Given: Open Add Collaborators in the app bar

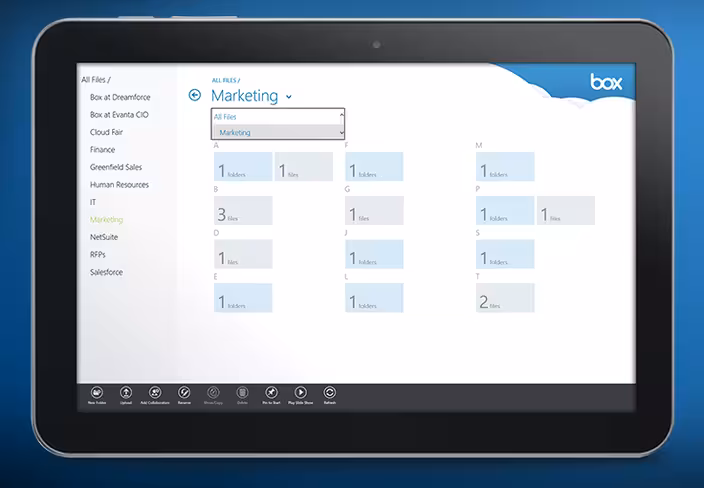Looking at the screenshot, I should click(155, 393).
